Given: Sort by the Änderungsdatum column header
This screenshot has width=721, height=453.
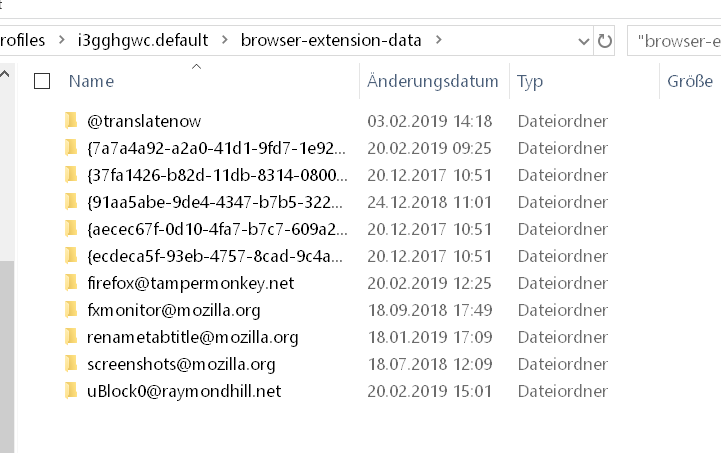Looking at the screenshot, I should [x=432, y=81].
